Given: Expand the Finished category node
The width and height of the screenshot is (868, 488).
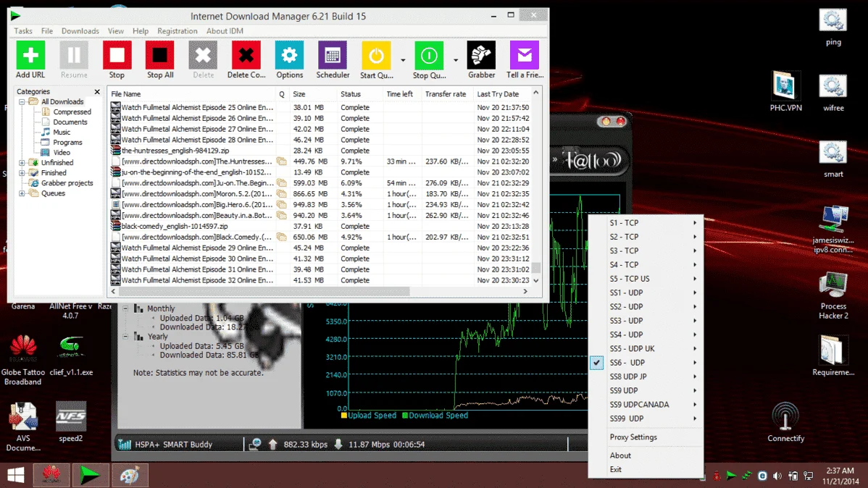Looking at the screenshot, I should pyautogui.click(x=22, y=172).
